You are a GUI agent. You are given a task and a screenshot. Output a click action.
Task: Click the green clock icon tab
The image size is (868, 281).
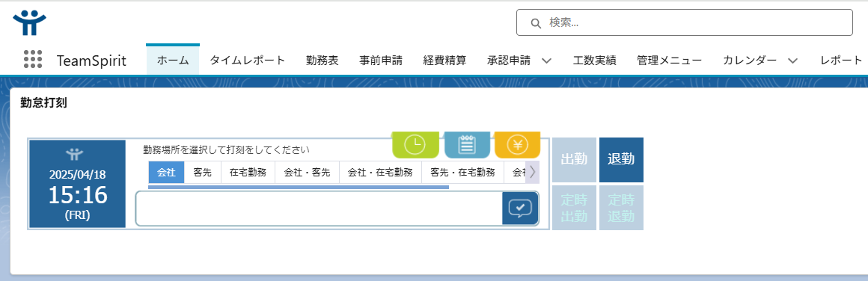pos(415,145)
